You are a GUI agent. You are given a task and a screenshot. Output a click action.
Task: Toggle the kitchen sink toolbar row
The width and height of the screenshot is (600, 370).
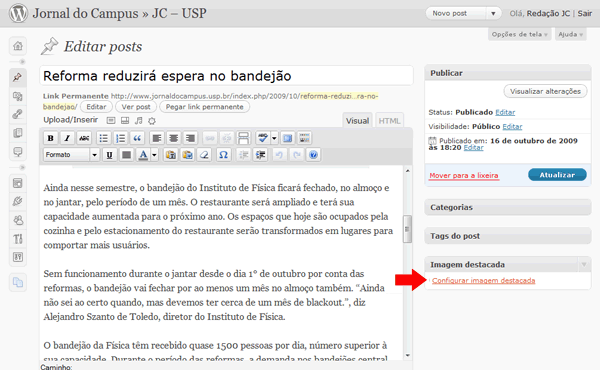(x=305, y=138)
